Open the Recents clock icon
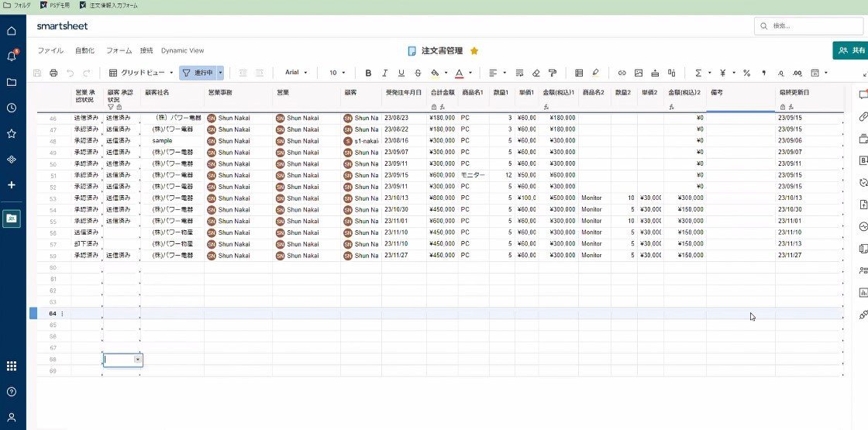Image resolution: width=868 pixels, height=430 pixels. click(12, 108)
